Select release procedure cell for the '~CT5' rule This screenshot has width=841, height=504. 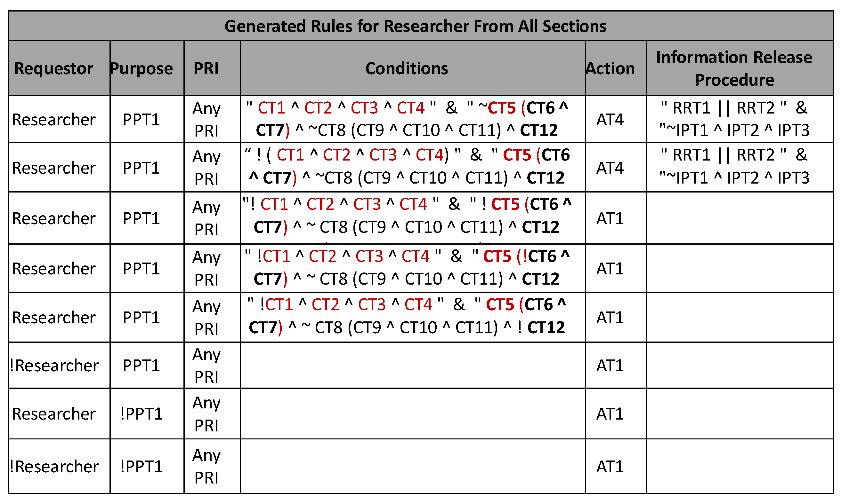click(734, 119)
